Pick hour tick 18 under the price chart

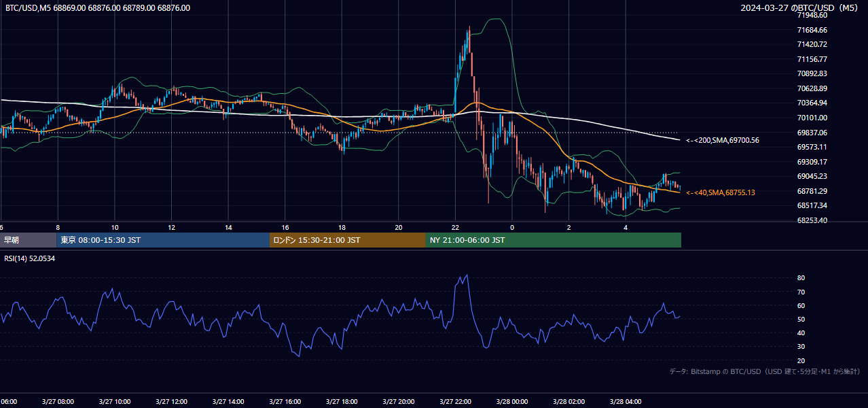pyautogui.click(x=342, y=227)
